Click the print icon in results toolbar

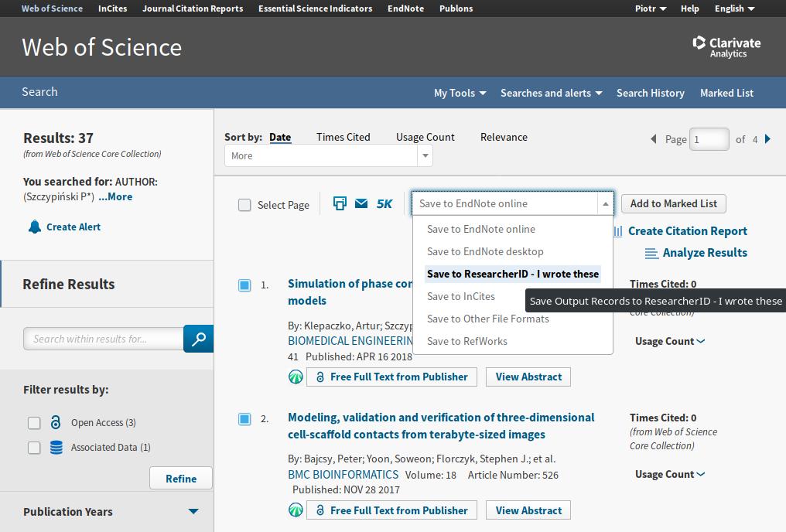[x=340, y=203]
